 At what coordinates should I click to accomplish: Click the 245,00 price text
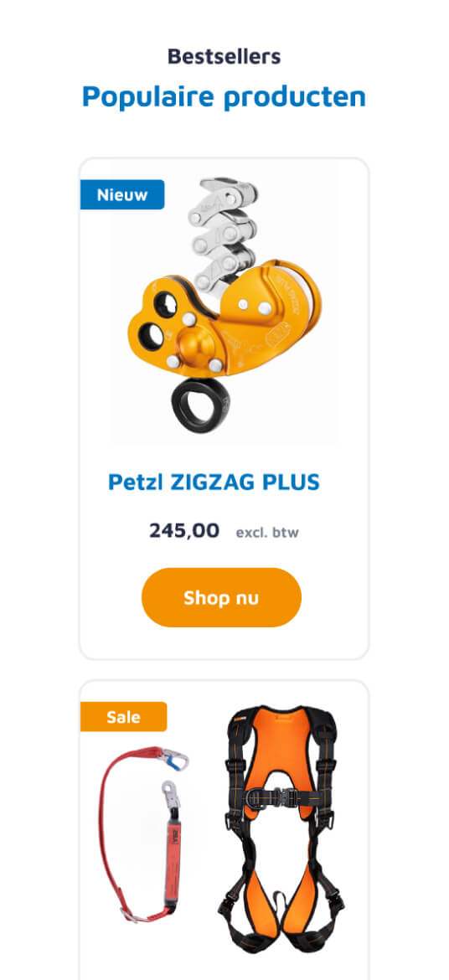coord(184,531)
